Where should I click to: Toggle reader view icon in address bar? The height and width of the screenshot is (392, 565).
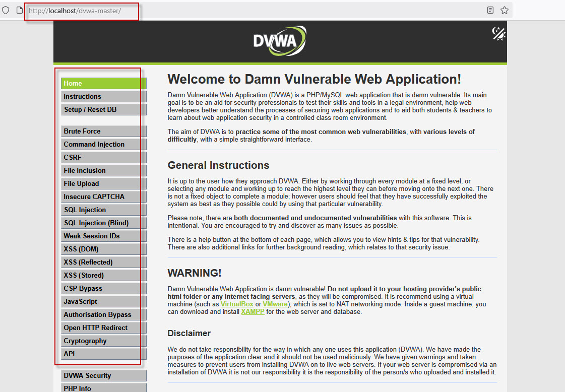click(490, 10)
